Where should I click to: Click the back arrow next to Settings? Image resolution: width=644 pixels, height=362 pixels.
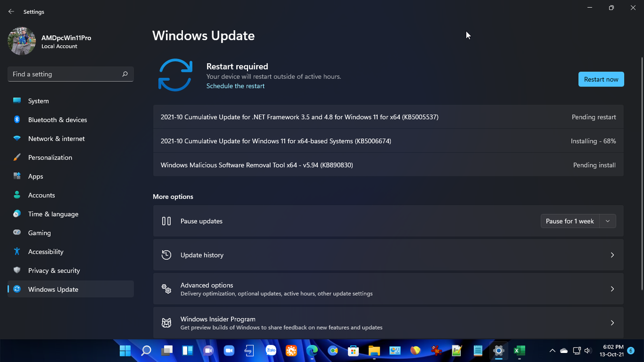coord(11,12)
